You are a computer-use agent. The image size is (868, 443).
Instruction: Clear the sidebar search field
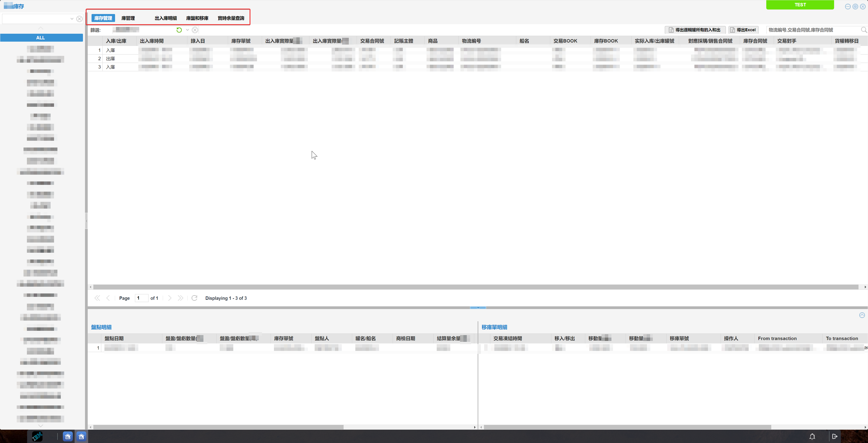coord(80,19)
